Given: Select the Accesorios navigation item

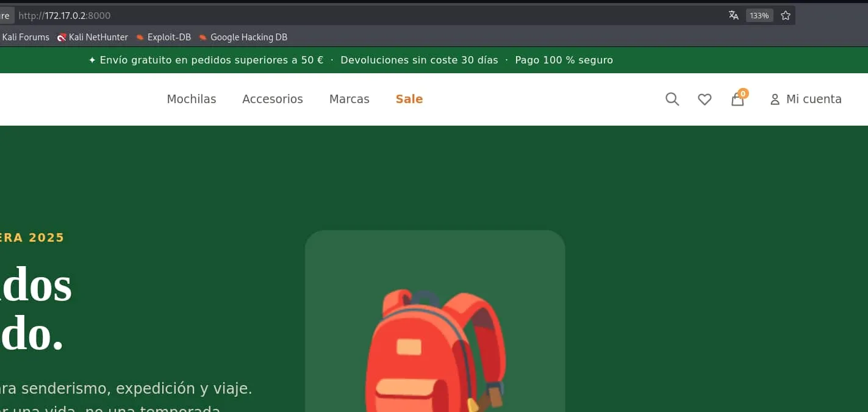Looking at the screenshot, I should pyautogui.click(x=273, y=99).
